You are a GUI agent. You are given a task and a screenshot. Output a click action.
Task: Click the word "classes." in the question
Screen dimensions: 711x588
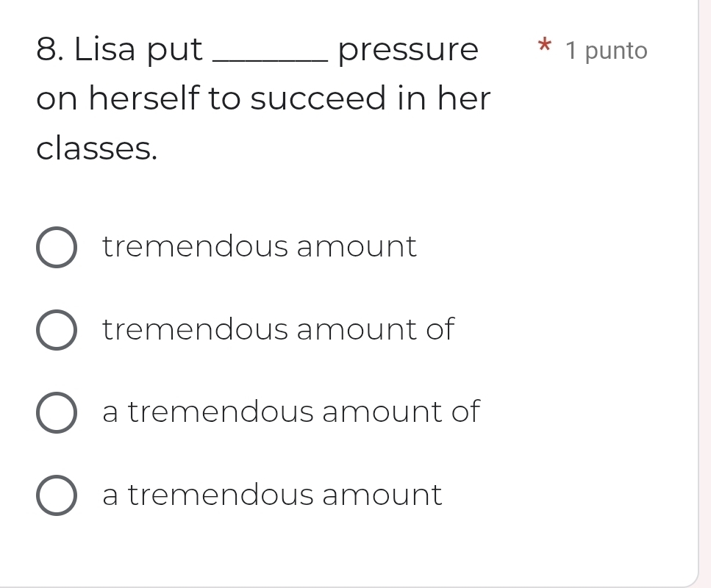[x=97, y=148]
